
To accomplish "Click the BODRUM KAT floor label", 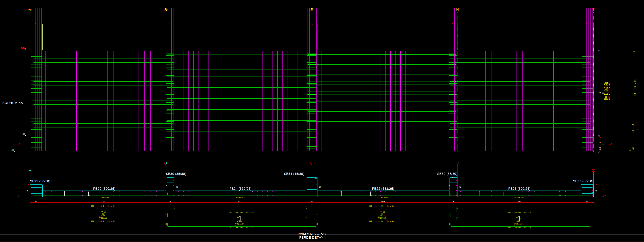I will point(14,103).
